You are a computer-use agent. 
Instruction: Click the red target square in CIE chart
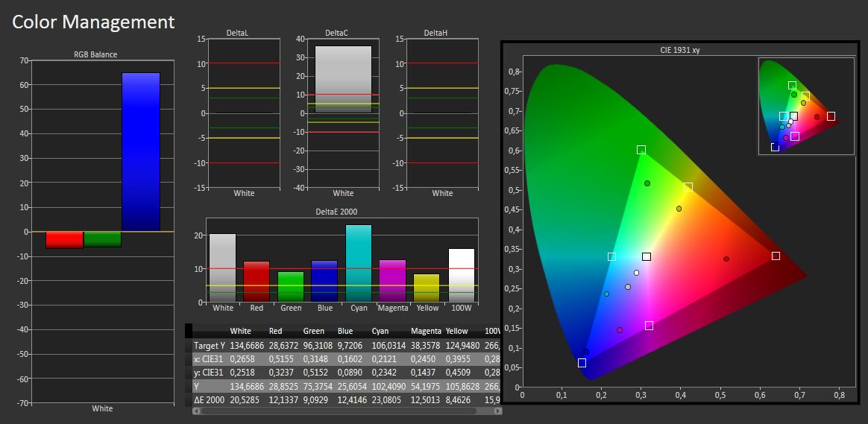776,256
